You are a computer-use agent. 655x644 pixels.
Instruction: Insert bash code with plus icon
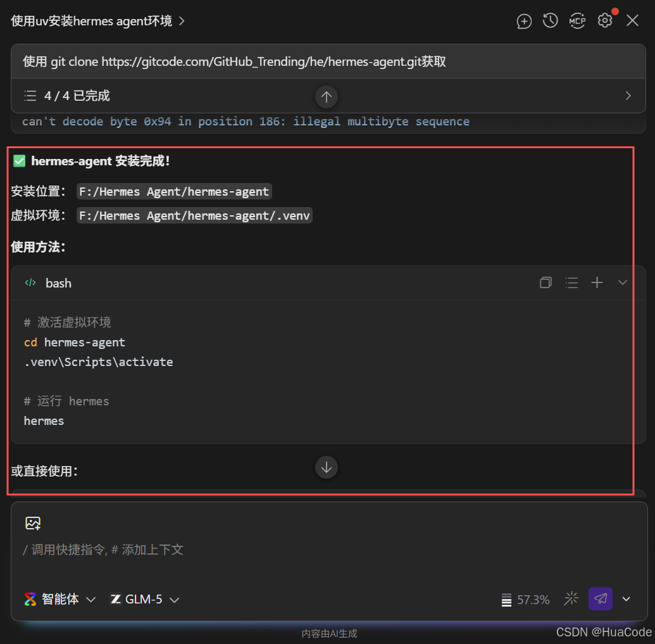click(x=597, y=282)
